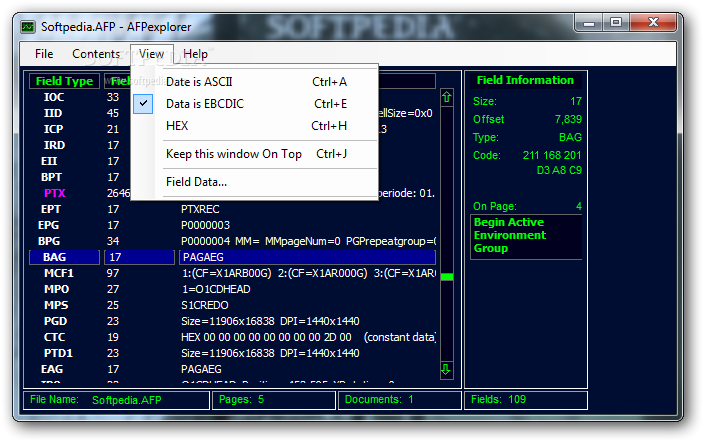
Task: Click the P0000004 MM= data text
Action: [308, 241]
